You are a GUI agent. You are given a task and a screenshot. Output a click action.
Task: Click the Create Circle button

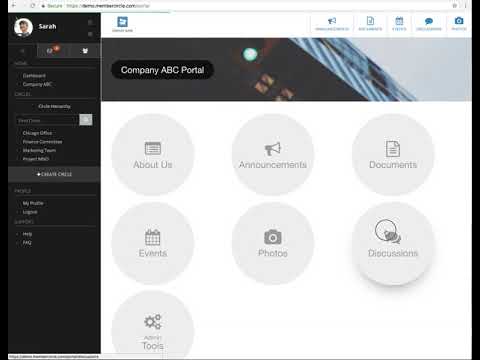tap(54, 174)
